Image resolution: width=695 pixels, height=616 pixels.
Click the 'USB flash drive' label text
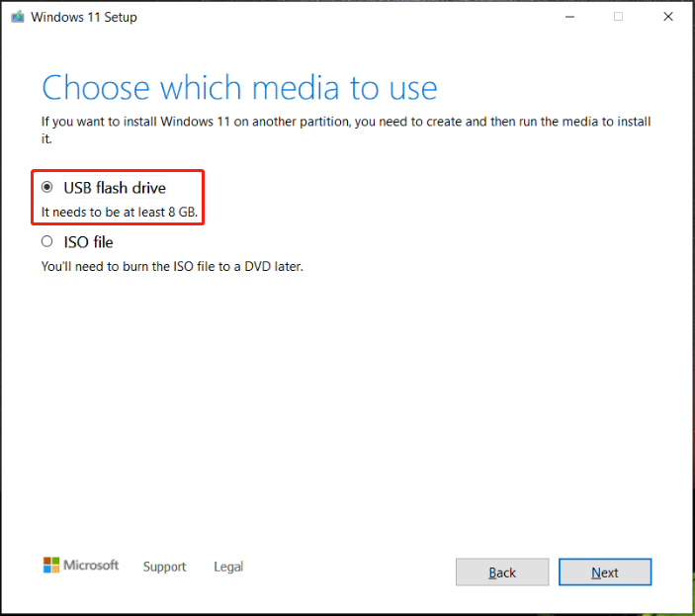[115, 188]
